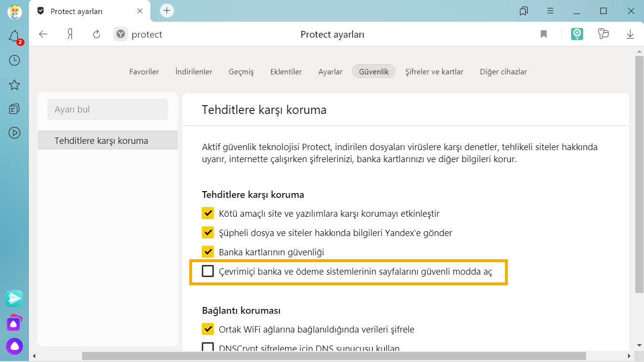644x362 pixels.
Task: Uncheck Şüpheli dosya bilgilerini Yandex'e gönder
Action: [x=208, y=232]
